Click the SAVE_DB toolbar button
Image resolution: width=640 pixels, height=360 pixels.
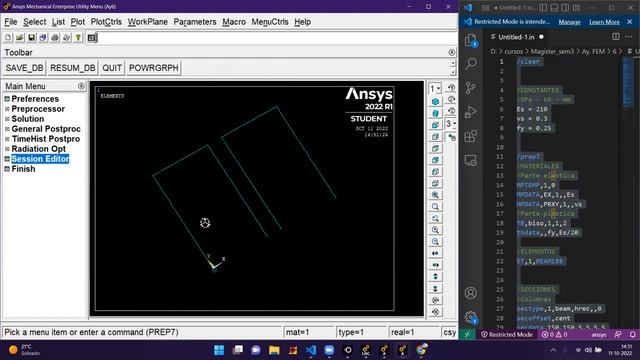point(24,68)
